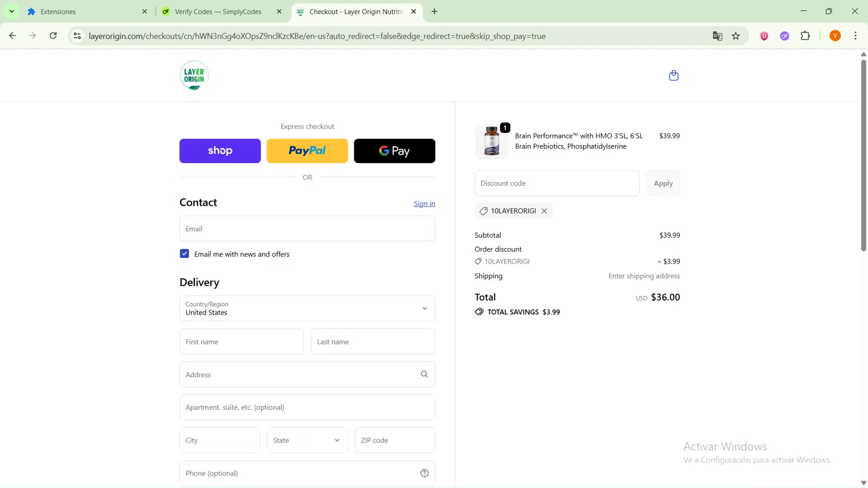Click the browser address bar URL
Viewport: 868px width, 488px height.
[317, 36]
